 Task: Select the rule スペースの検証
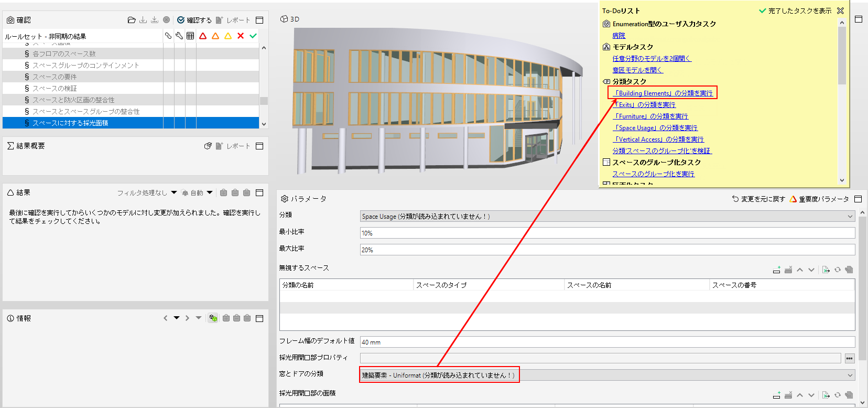[x=131, y=88]
